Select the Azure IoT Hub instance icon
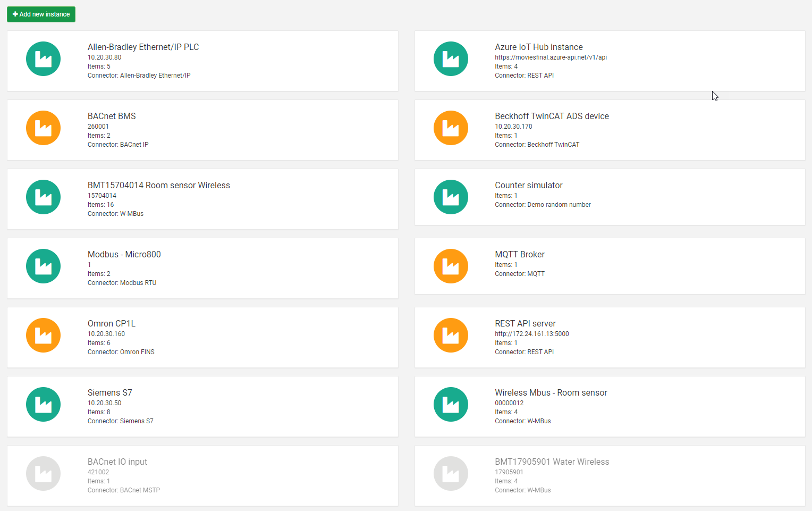 pyautogui.click(x=451, y=58)
